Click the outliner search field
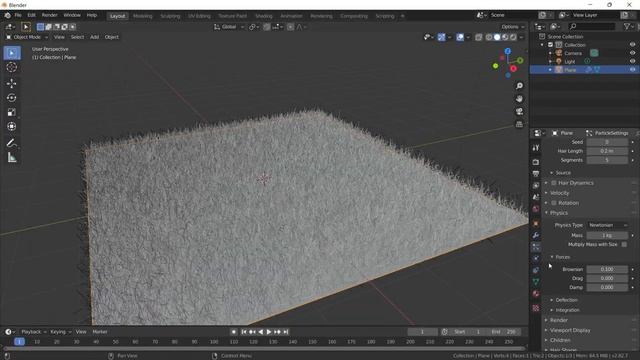640x360 pixels. (x=592, y=27)
